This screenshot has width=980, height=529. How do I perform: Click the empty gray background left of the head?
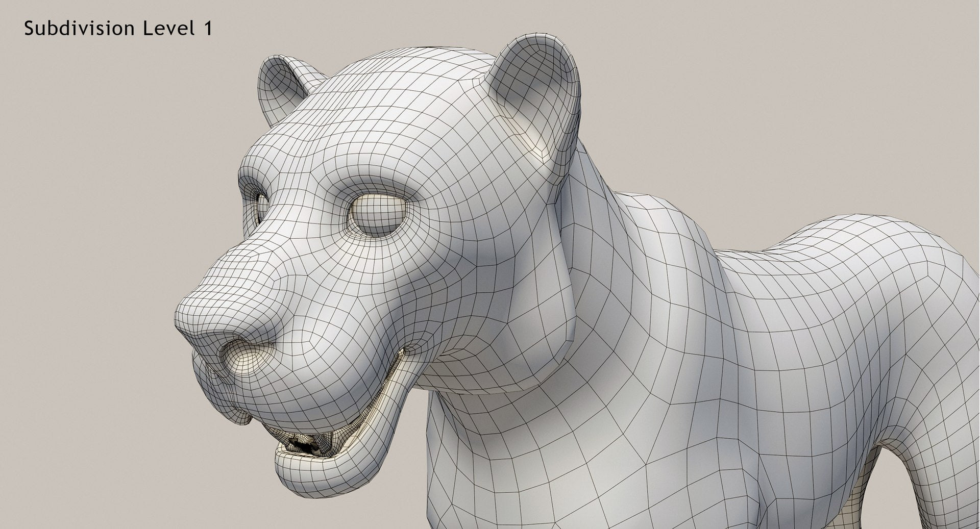(102, 255)
